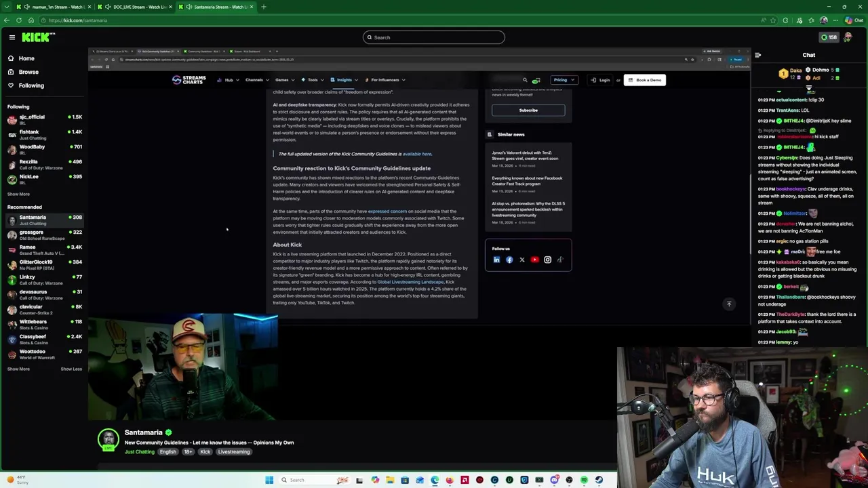The width and height of the screenshot is (868, 488).
Task: Open the 158 Kicks balance button
Action: 829,37
